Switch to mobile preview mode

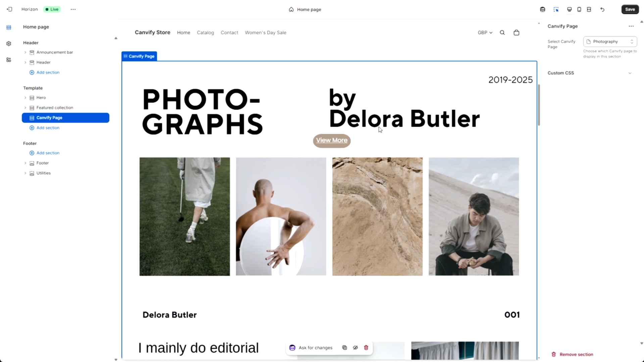[x=579, y=9]
